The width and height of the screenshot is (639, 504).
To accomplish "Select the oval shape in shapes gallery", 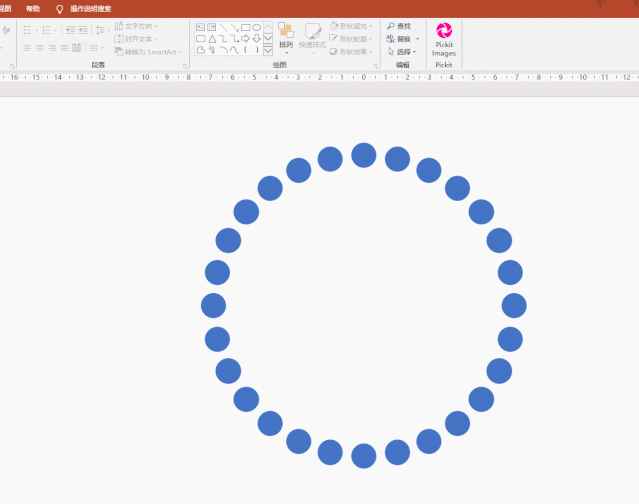I will [x=257, y=27].
